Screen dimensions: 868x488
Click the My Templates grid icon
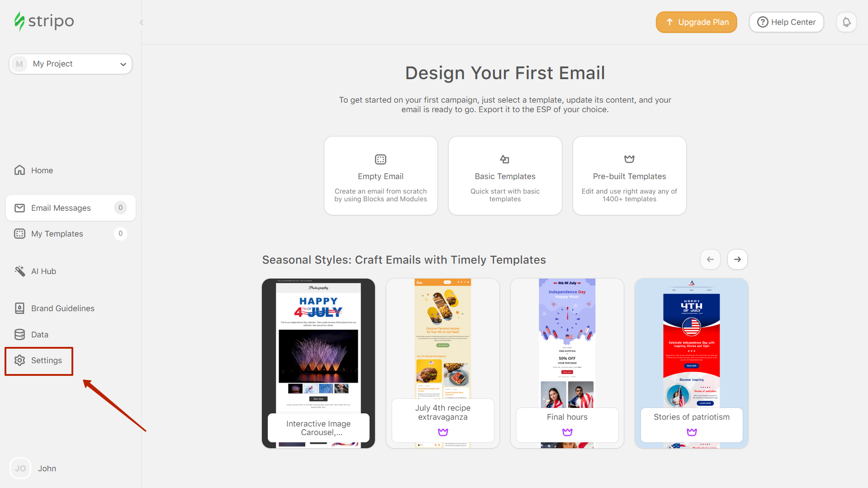[19, 233]
